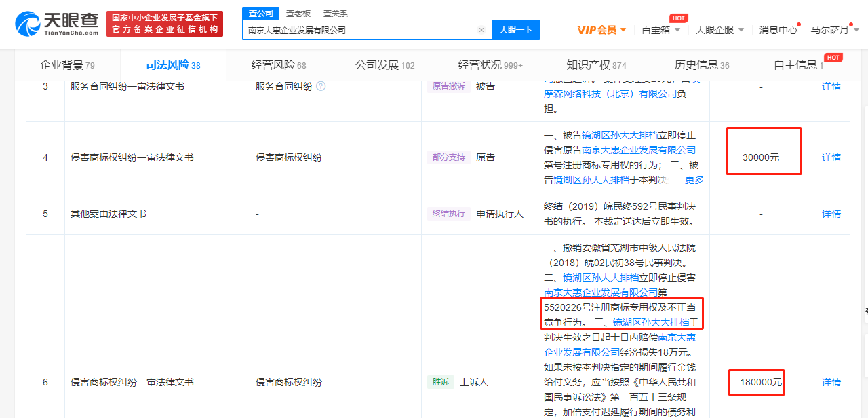Go to the 经营风险 tab

(x=278, y=65)
